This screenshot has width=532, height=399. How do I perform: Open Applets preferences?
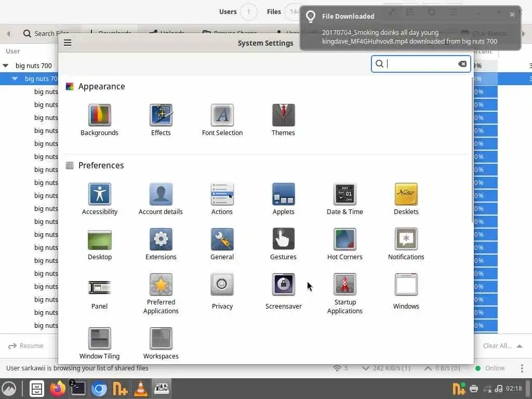pos(283,199)
